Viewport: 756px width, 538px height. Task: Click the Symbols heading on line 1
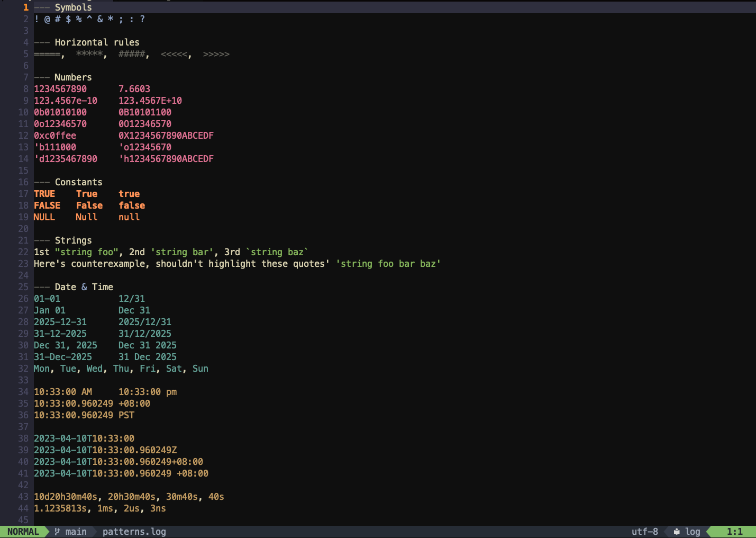point(74,7)
